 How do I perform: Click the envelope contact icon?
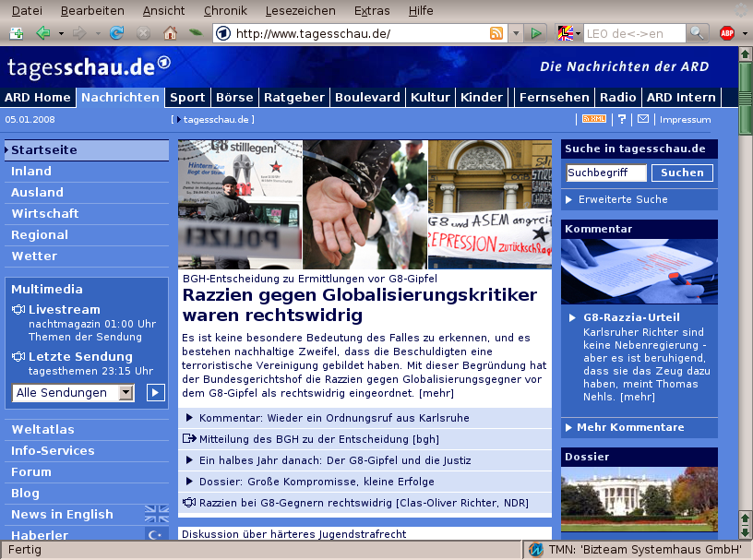(643, 119)
